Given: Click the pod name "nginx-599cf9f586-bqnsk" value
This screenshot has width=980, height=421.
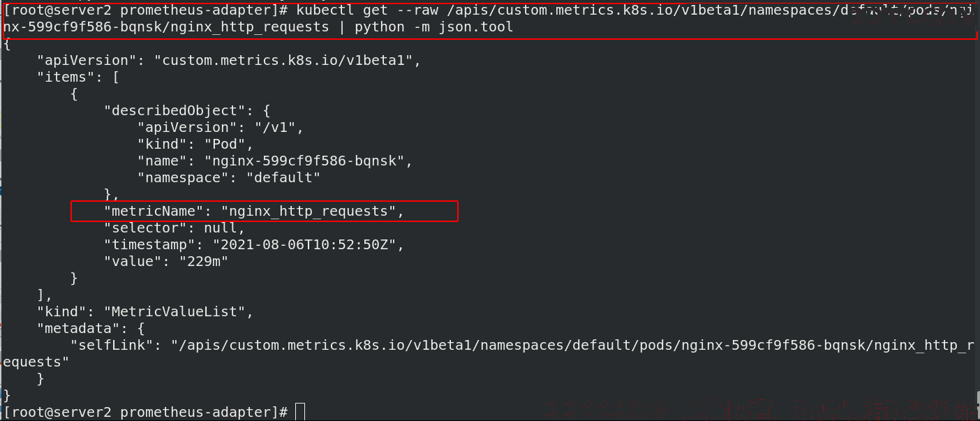Looking at the screenshot, I should pyautogui.click(x=309, y=161).
